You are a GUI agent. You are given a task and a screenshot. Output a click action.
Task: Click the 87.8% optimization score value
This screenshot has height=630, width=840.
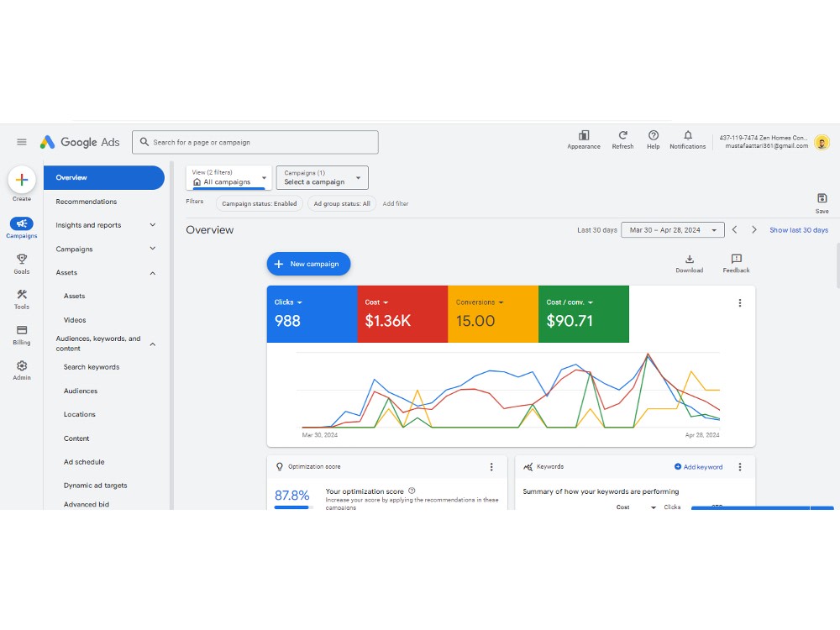pyautogui.click(x=292, y=495)
